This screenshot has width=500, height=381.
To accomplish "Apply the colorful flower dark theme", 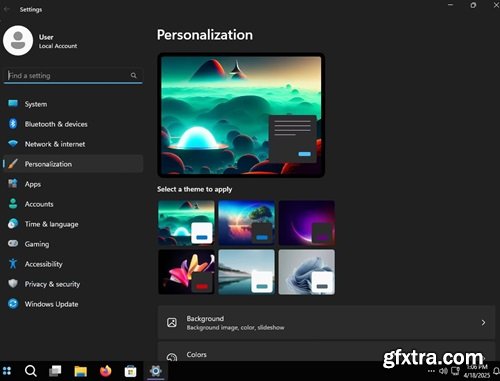I will 186,272.
